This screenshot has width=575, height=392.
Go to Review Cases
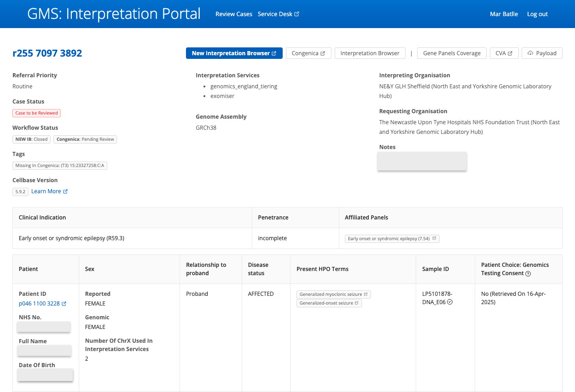[234, 14]
